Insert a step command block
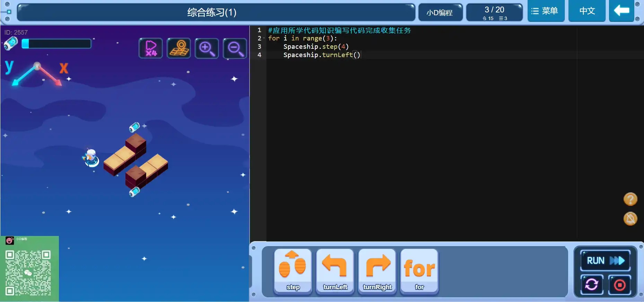The width and height of the screenshot is (644, 302). click(x=293, y=272)
